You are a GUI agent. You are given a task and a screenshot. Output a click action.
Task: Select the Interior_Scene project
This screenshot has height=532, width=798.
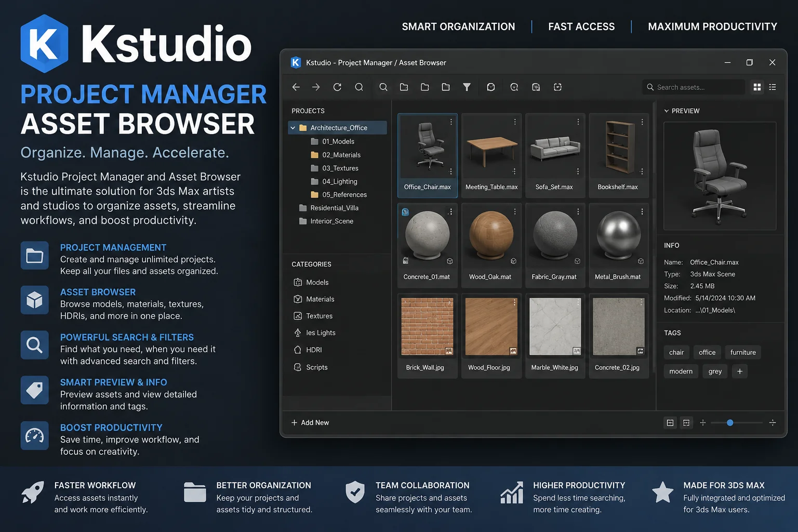(327, 221)
